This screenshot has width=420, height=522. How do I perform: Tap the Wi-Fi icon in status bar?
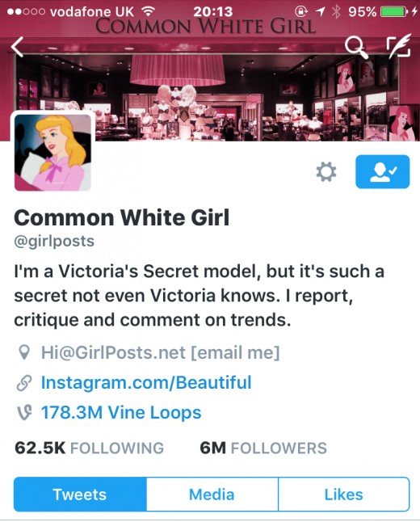click(148, 11)
